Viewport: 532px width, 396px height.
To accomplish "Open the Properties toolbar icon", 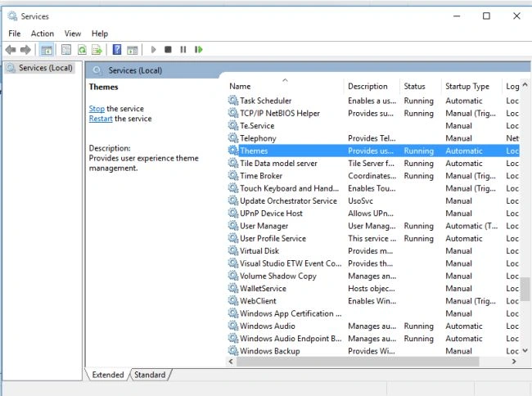I will [x=66, y=50].
